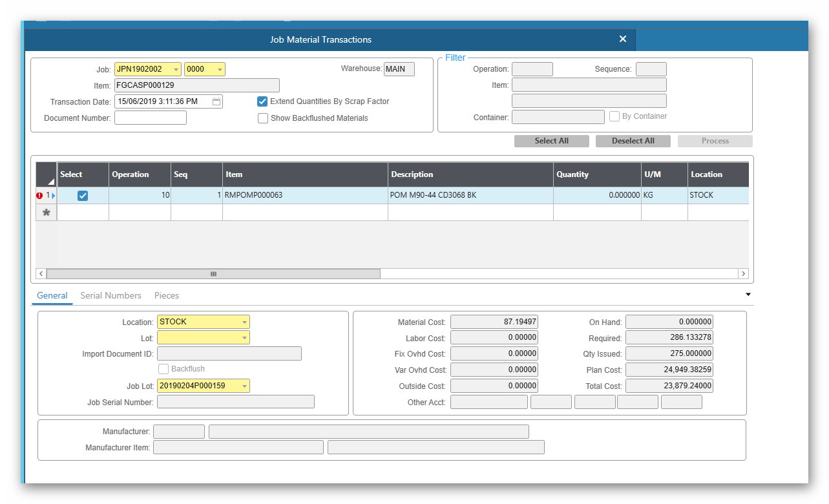This screenshot has height=504, width=829.
Task: Click the Deselect All button
Action: [633, 140]
